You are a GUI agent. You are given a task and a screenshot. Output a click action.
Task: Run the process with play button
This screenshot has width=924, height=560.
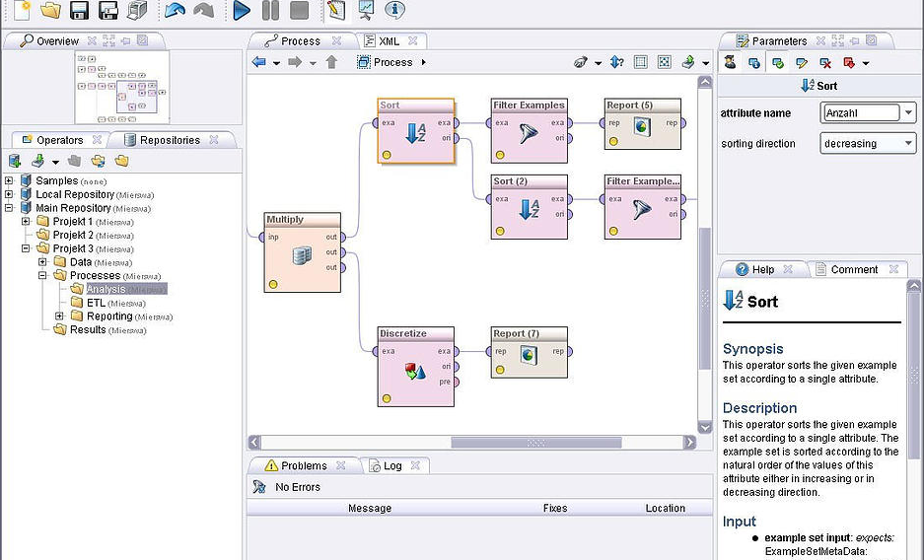pos(241,10)
